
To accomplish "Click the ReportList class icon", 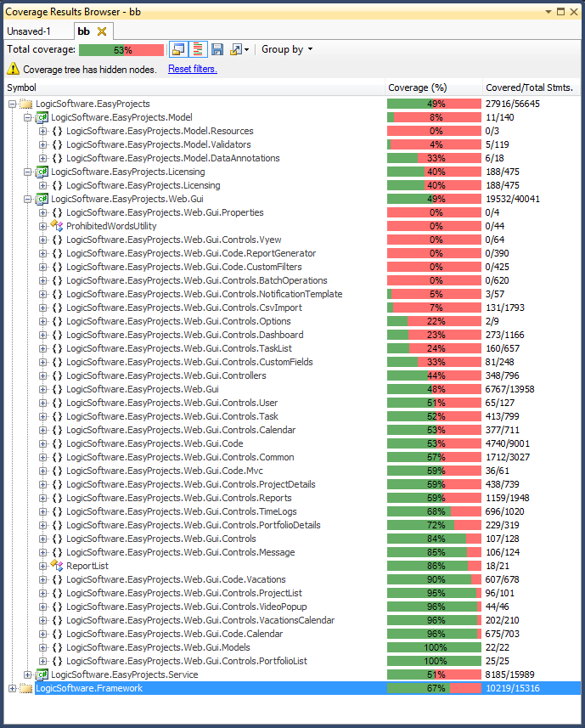I will pos(57,566).
